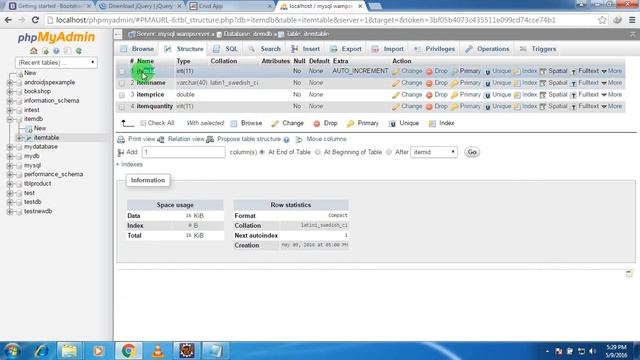The height and width of the screenshot is (360, 640).
Task: Open Chrome from taskbar
Action: point(128,351)
